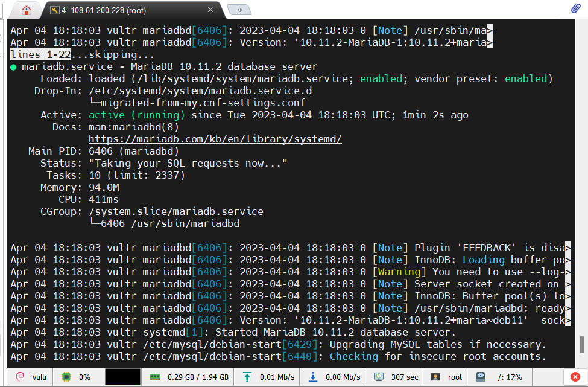
Task: Open the mariadb.com systemd documentation link
Action: [215, 139]
